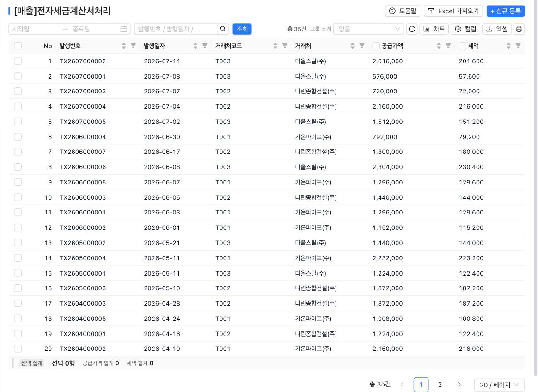Sort by 발행번호 column arrows

pos(124,46)
